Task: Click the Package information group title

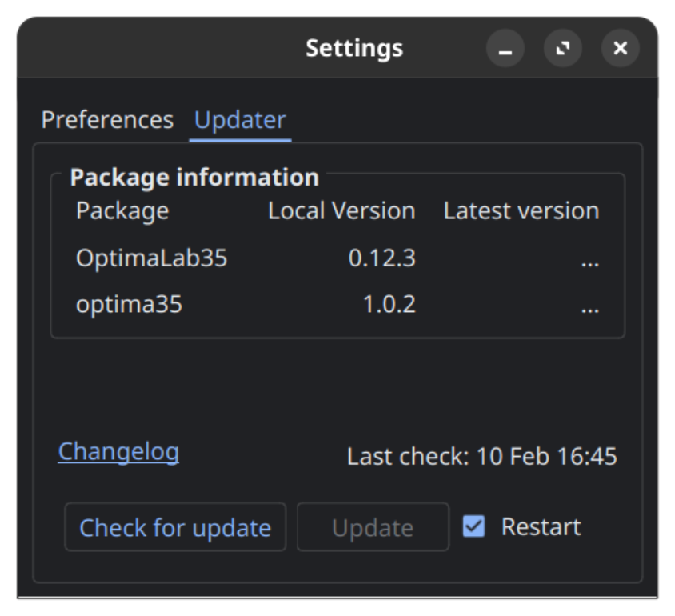Action: (194, 177)
